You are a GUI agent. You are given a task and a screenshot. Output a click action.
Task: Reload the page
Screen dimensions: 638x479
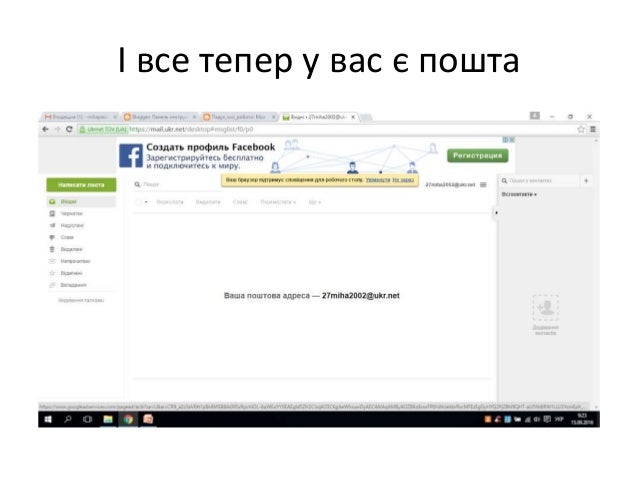[69, 129]
